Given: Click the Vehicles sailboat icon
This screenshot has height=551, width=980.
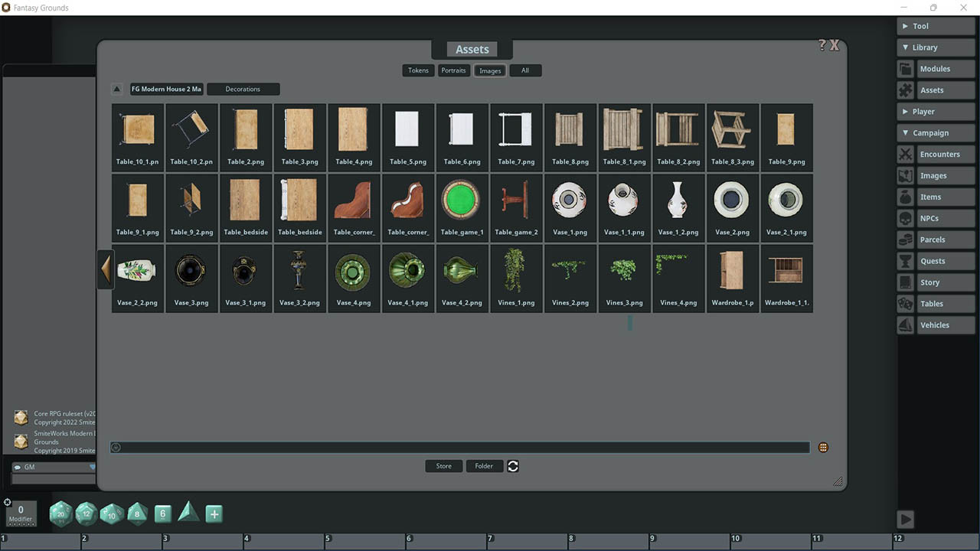Looking at the screenshot, I should [906, 325].
